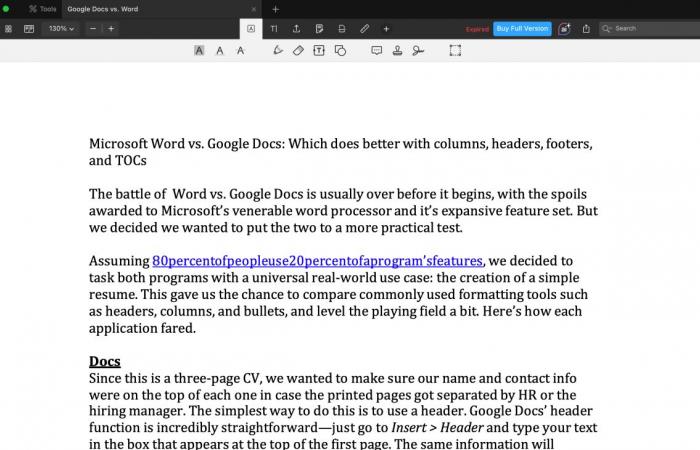The image size is (700, 450).
Task: Click into the Search field
Action: click(650, 29)
